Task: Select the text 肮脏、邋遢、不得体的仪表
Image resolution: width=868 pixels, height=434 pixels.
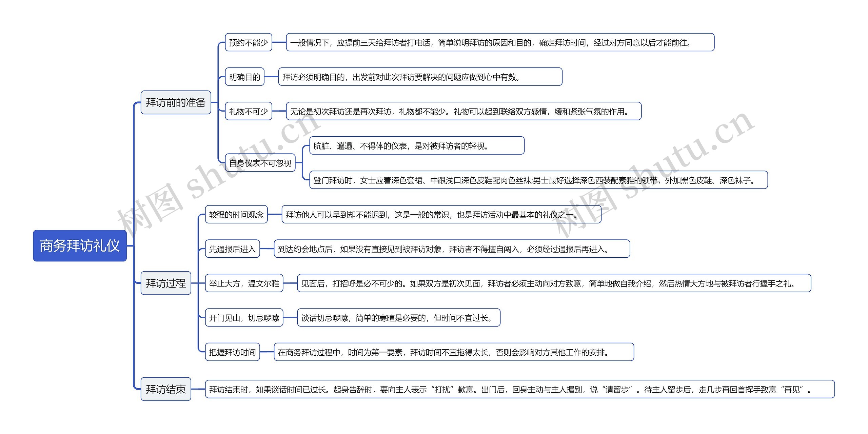Action: tap(417, 145)
